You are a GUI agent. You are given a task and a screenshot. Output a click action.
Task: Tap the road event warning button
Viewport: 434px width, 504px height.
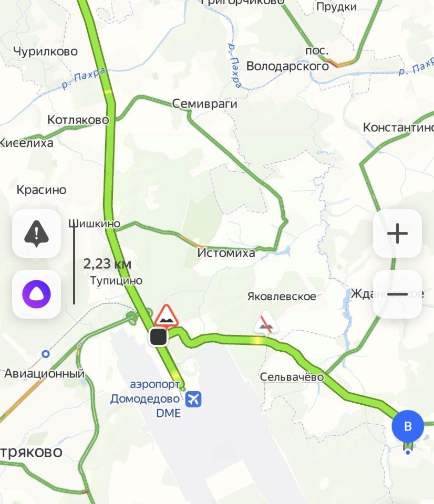coord(36,233)
